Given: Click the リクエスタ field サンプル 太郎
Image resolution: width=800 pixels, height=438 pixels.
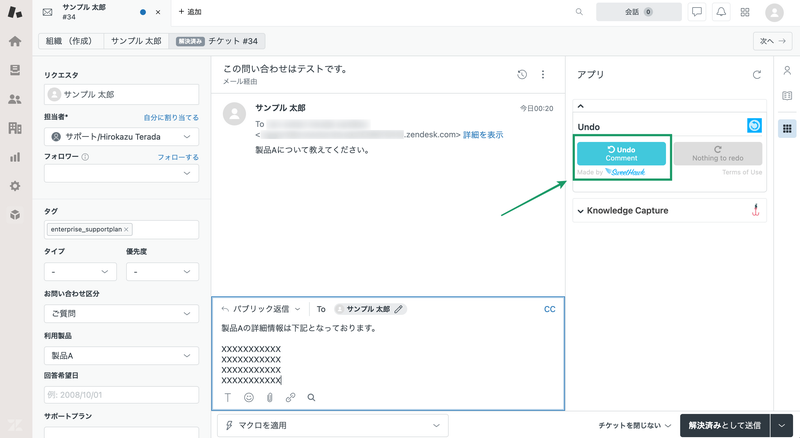Looking at the screenshot, I should click(121, 94).
